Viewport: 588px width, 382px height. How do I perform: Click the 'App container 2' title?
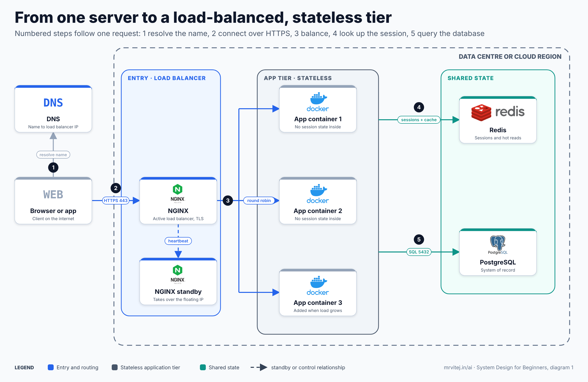(x=318, y=211)
